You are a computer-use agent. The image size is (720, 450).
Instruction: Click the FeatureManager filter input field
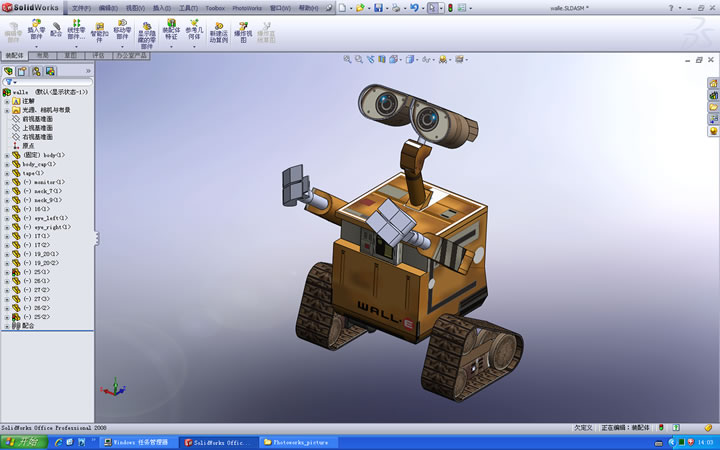[47, 82]
